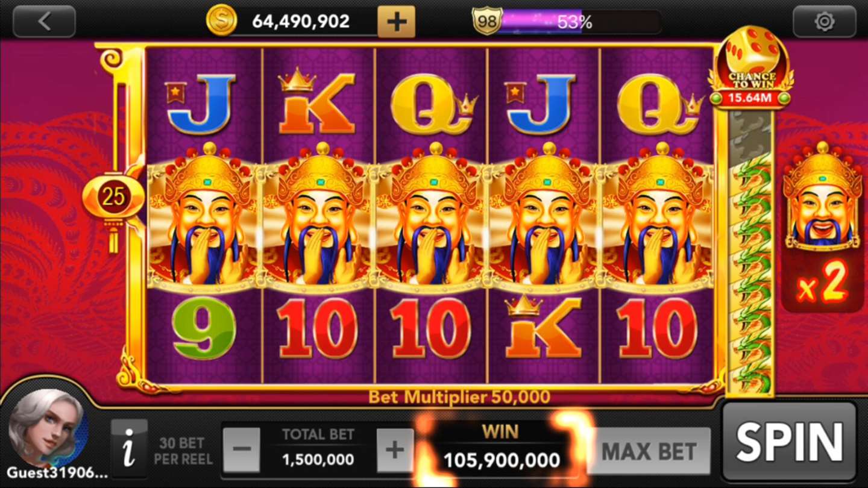868x488 pixels.
Task: Tap the Chance to Win dice icon
Action: [751, 66]
